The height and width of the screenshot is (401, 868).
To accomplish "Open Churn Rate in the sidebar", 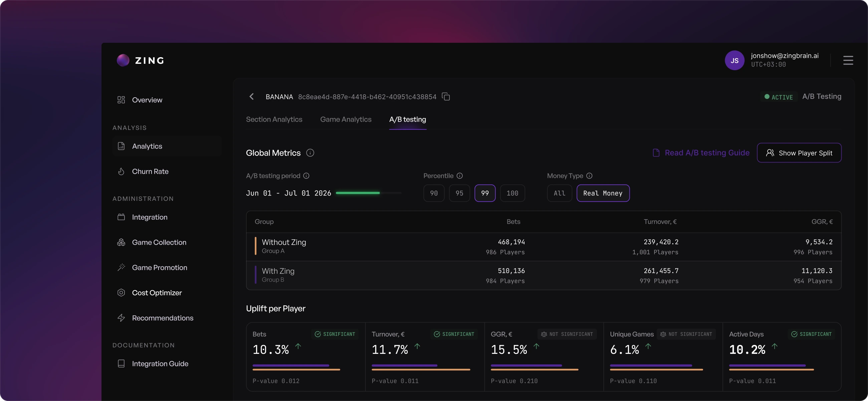I will [x=167, y=171].
